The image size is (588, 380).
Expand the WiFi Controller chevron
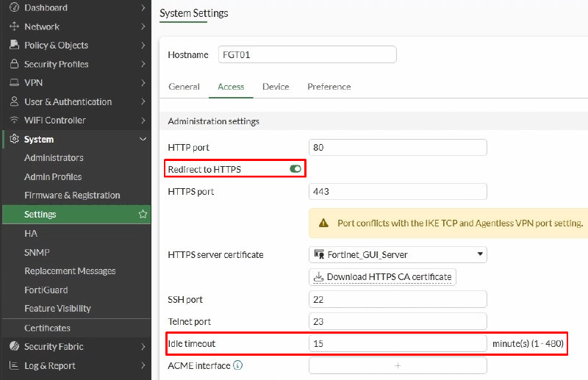point(143,120)
